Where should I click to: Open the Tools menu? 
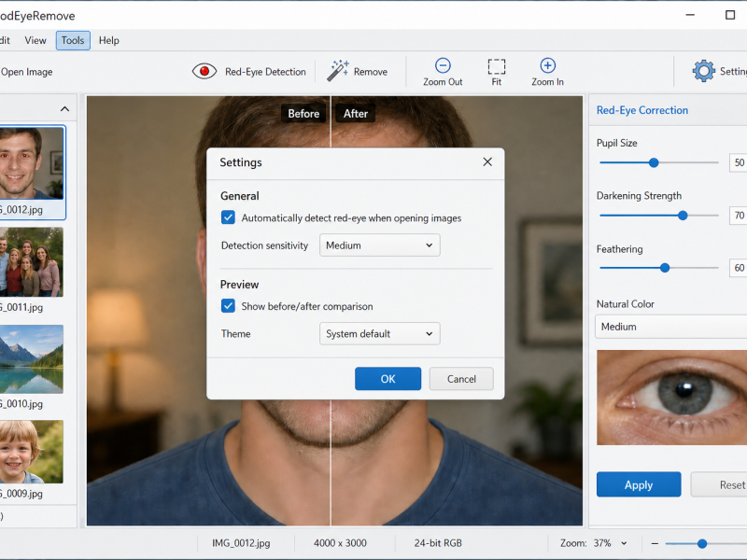coord(73,40)
